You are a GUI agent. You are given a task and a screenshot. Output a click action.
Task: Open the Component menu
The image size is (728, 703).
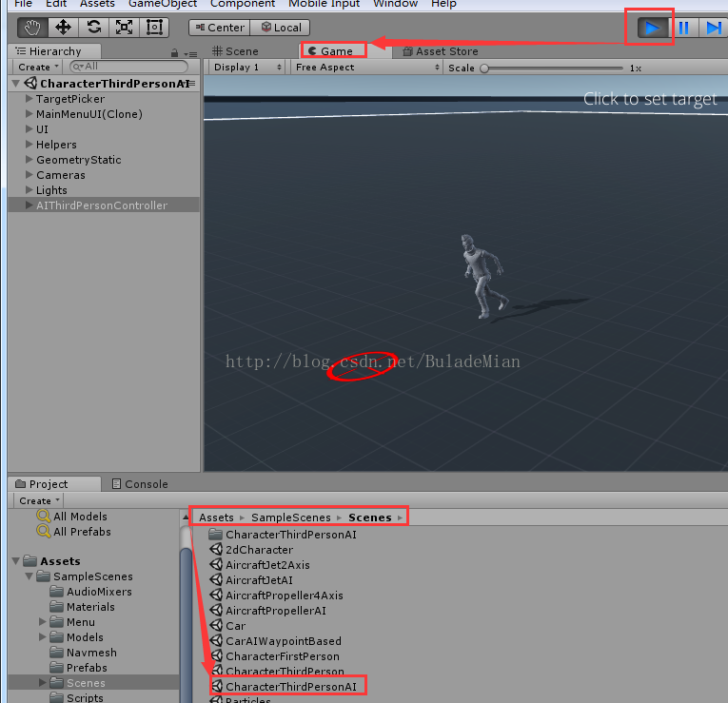[243, 4]
